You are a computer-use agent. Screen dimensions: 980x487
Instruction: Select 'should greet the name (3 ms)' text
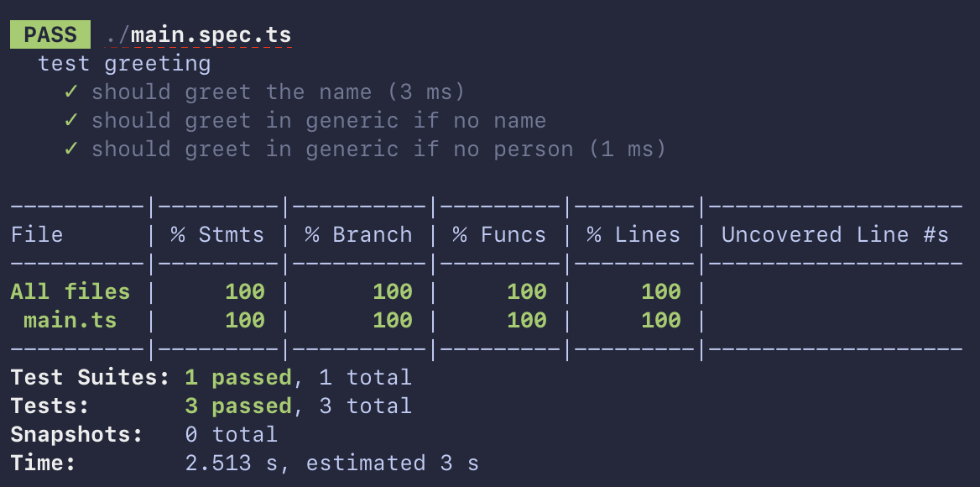tap(278, 92)
